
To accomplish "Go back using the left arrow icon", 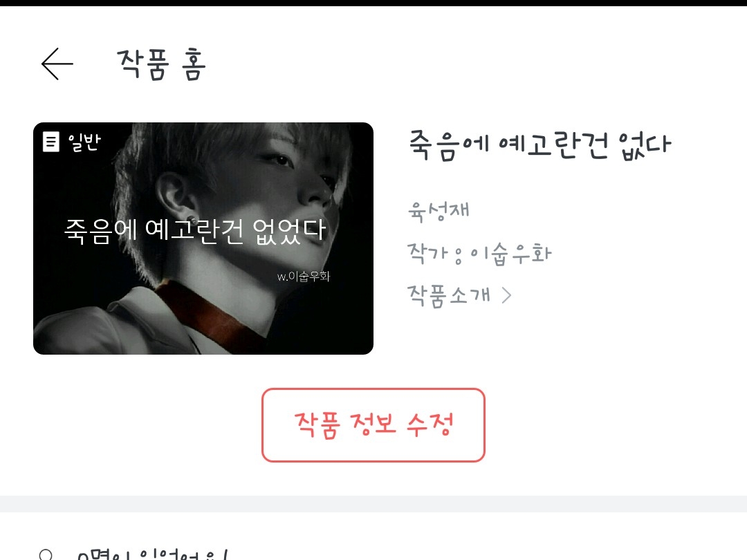I will (57, 64).
